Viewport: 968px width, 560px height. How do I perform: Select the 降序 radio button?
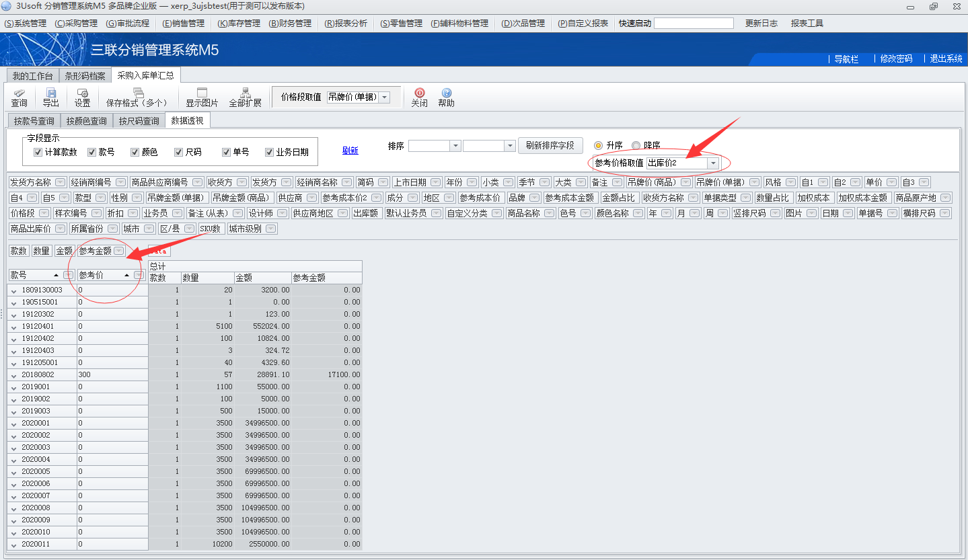coord(636,145)
